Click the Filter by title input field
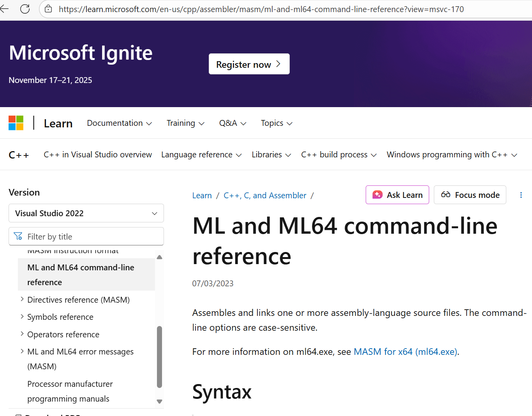Viewport: 532px width, 416px height. coord(86,236)
